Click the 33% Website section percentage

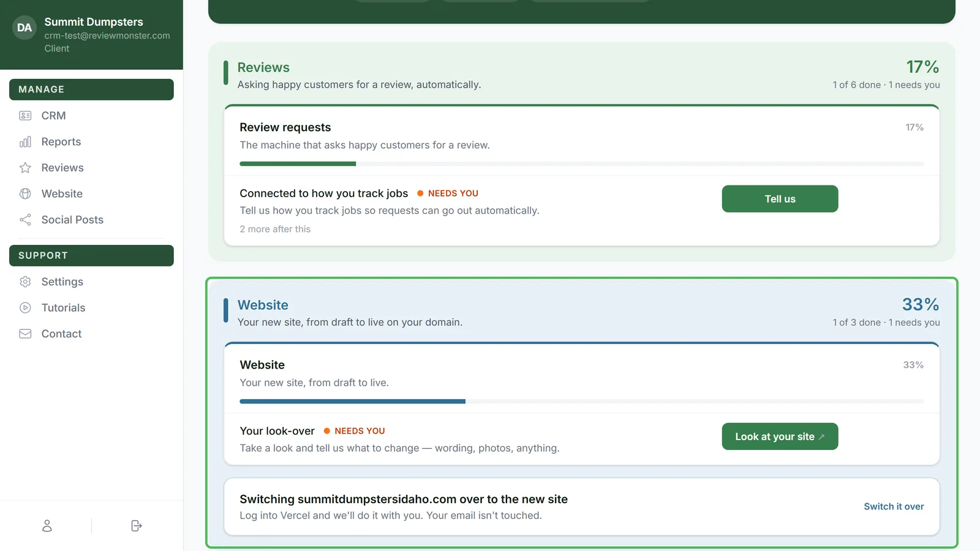[x=921, y=304]
